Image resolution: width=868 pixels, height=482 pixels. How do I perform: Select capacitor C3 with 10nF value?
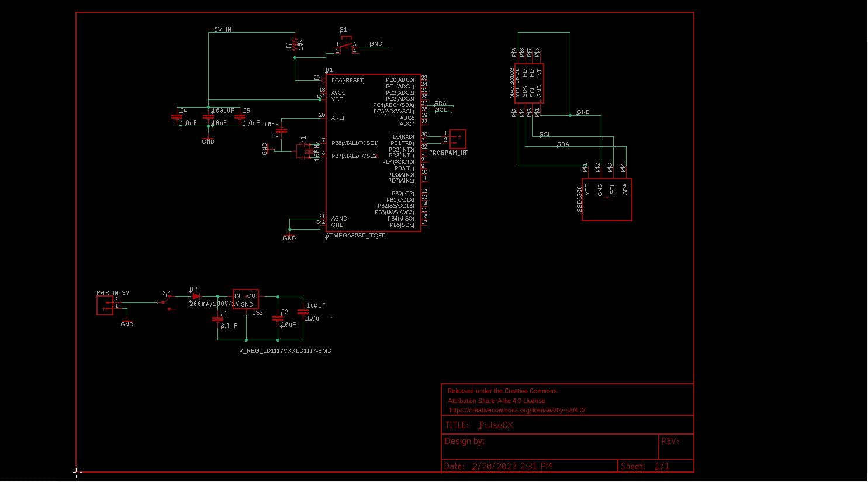[282, 130]
